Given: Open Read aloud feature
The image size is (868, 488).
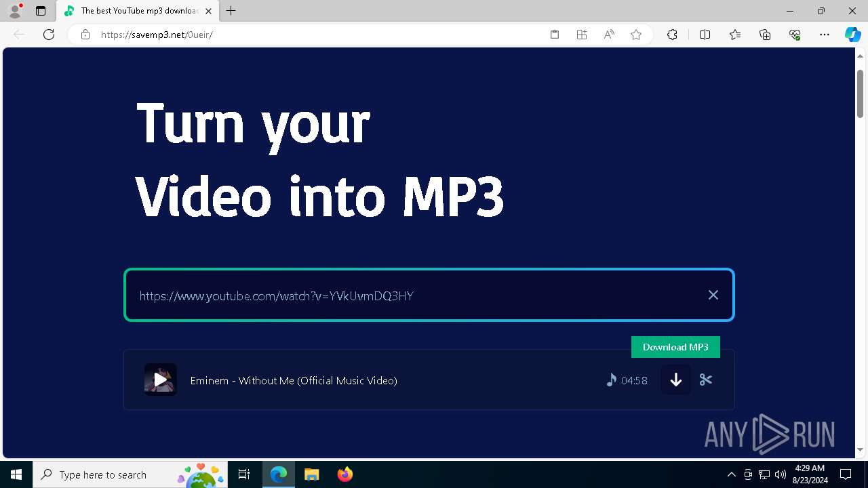Looking at the screenshot, I should click(x=609, y=35).
